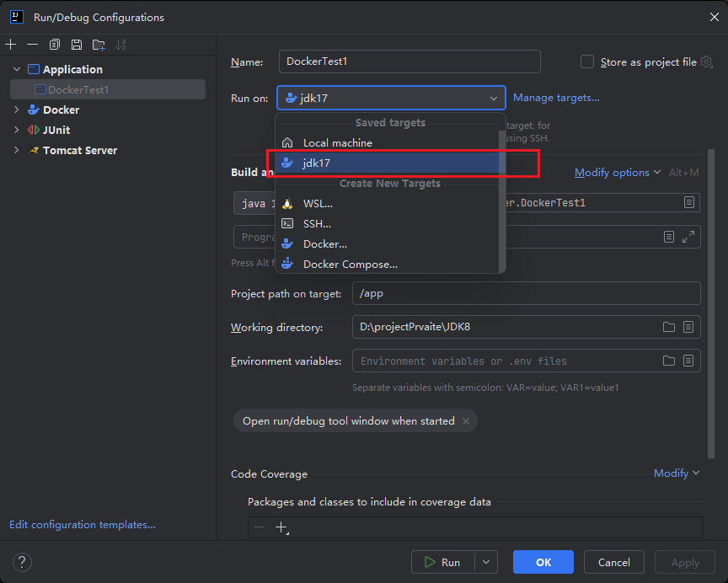Click the Run button
This screenshot has width=728, height=583.
[443, 562]
